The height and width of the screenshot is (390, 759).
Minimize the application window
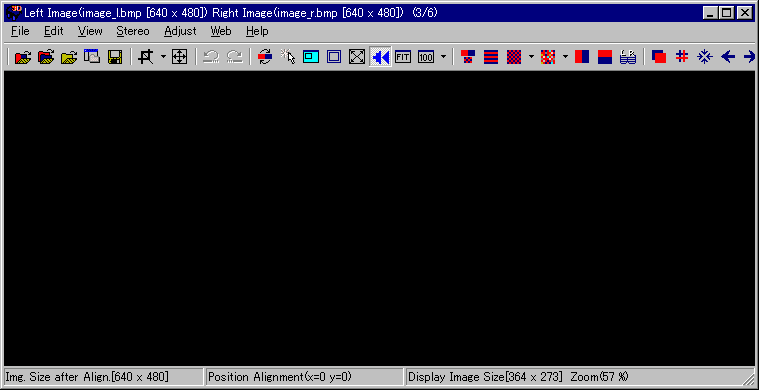coord(711,13)
